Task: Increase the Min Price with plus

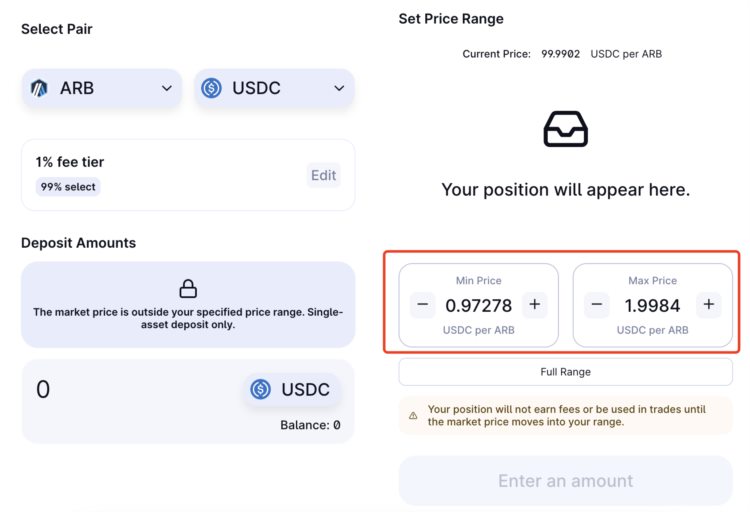Action: click(x=534, y=305)
